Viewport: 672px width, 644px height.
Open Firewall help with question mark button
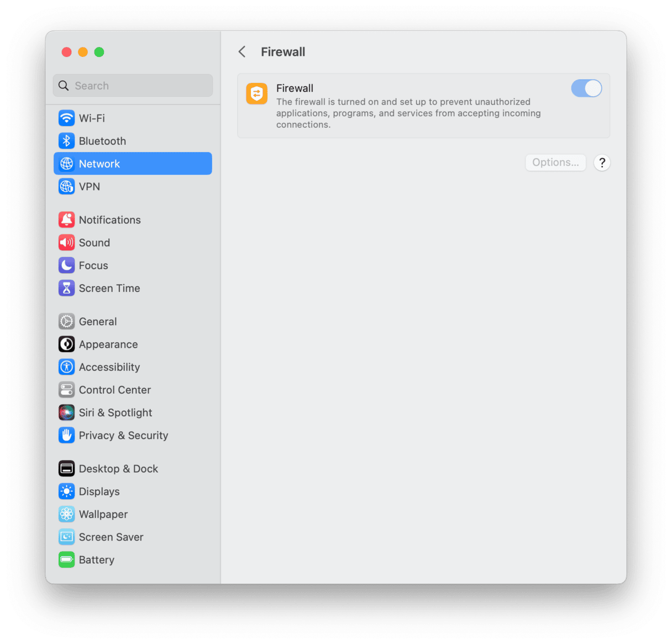[x=602, y=163]
